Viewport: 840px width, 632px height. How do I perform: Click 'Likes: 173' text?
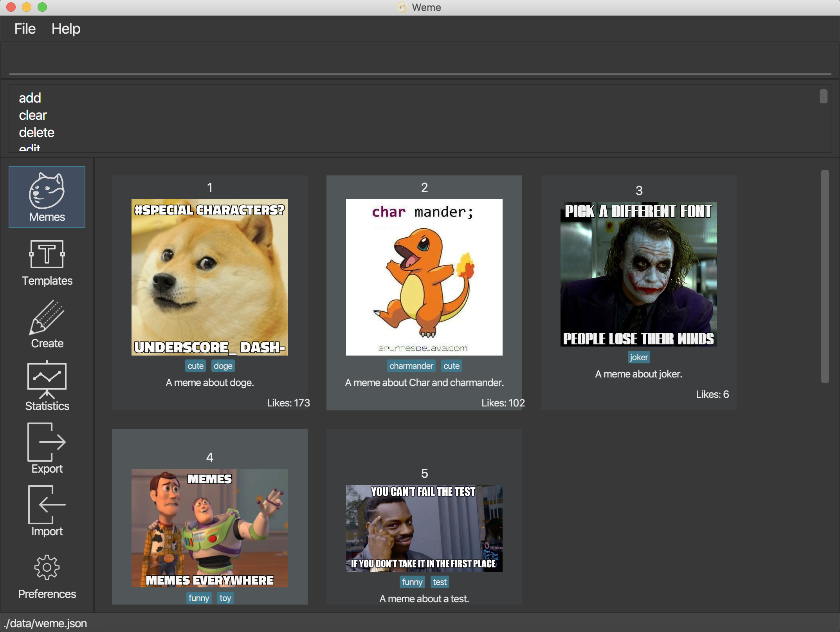pyautogui.click(x=288, y=403)
